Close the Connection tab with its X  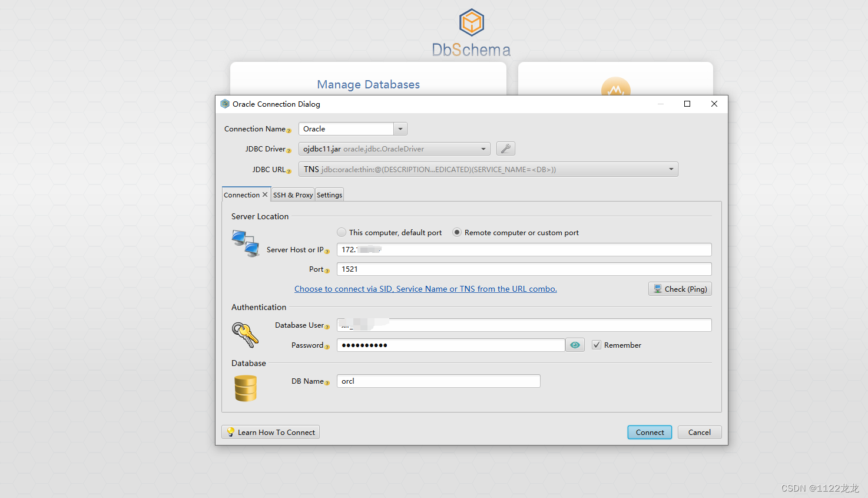[265, 194]
